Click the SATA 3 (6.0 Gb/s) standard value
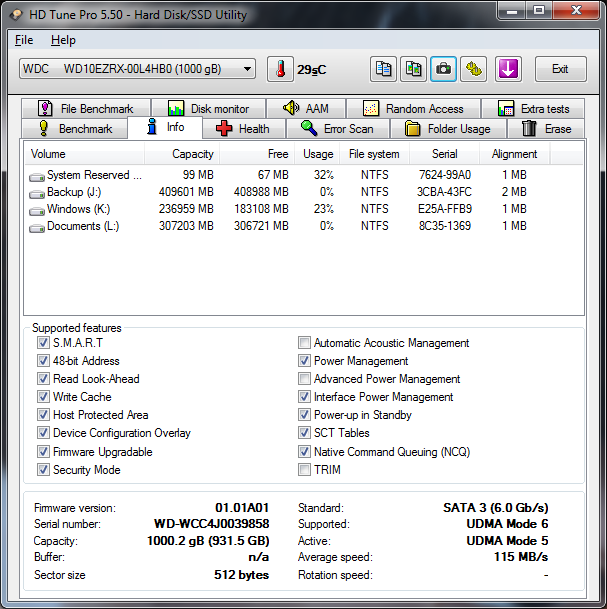Screen dimensions: 607x609 (x=496, y=508)
